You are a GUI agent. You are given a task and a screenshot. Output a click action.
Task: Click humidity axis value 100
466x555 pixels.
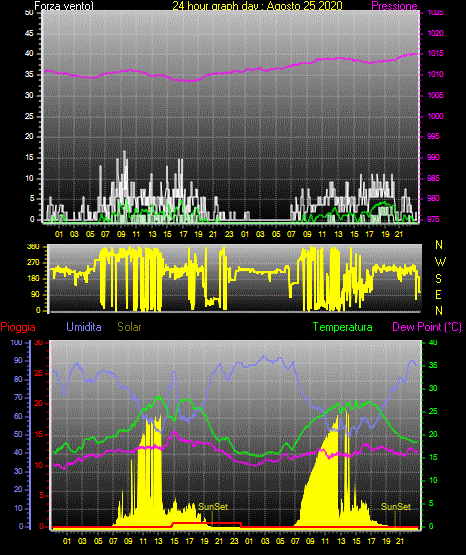tap(16, 342)
